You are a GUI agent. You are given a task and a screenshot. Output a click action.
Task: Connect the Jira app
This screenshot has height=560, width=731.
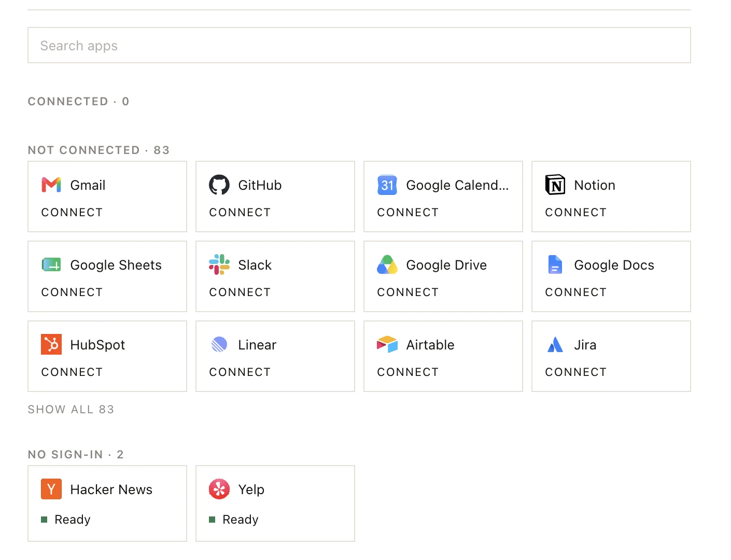(x=576, y=372)
